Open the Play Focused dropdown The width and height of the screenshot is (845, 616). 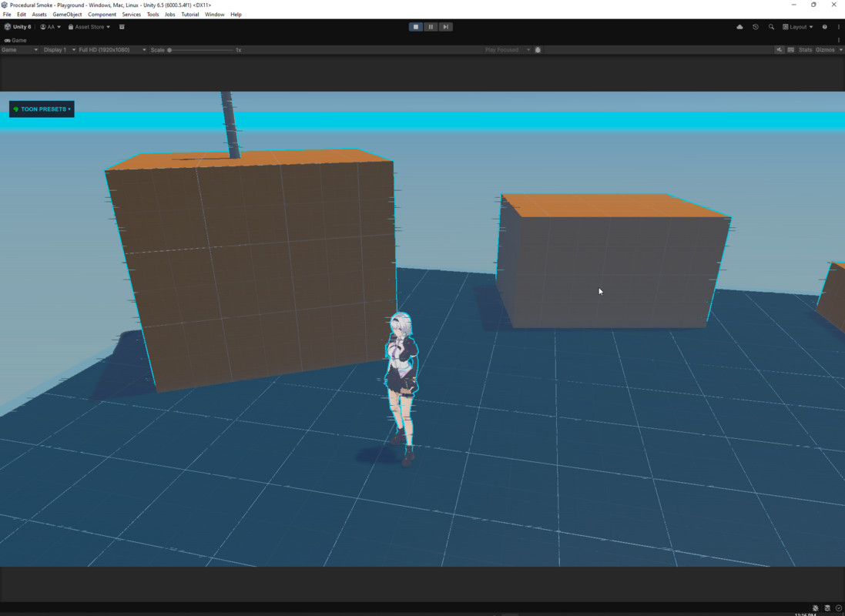tap(507, 50)
